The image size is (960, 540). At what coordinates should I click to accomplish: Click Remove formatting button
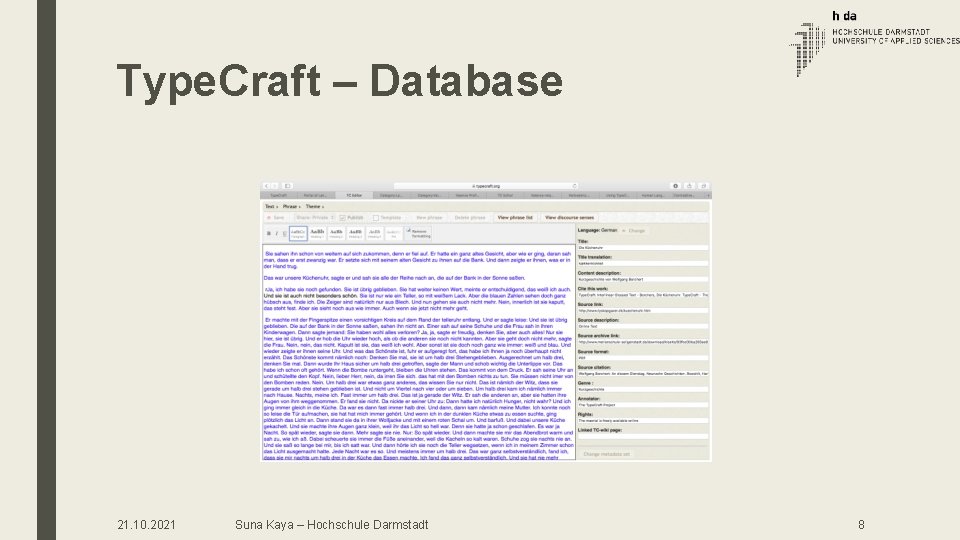pyautogui.click(x=418, y=233)
